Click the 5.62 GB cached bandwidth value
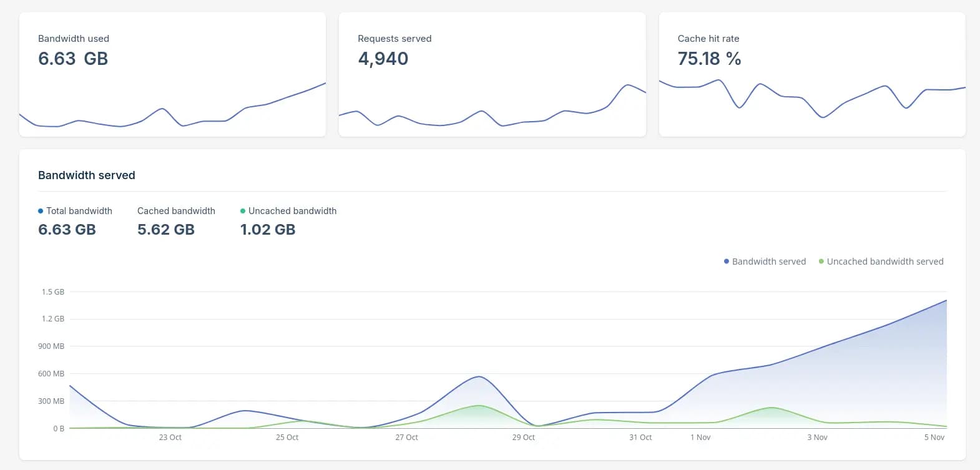 166,230
